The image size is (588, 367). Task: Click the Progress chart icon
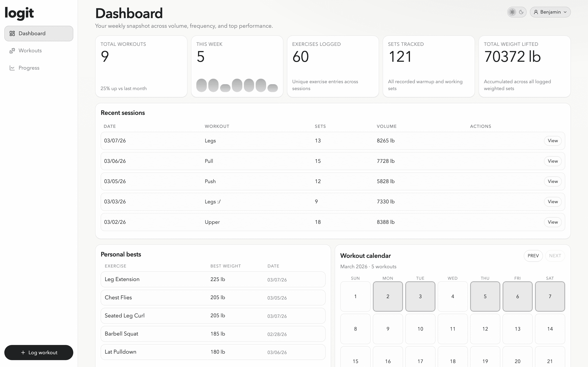point(12,68)
